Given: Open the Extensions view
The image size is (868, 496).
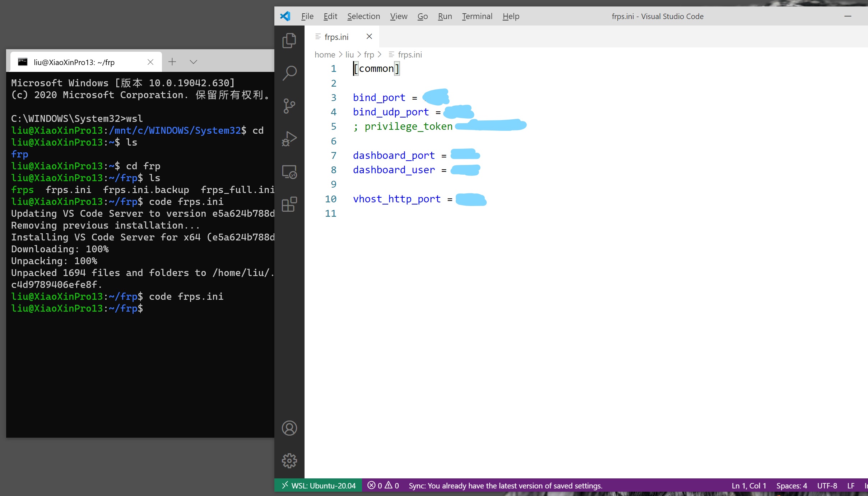Looking at the screenshot, I should pyautogui.click(x=289, y=205).
